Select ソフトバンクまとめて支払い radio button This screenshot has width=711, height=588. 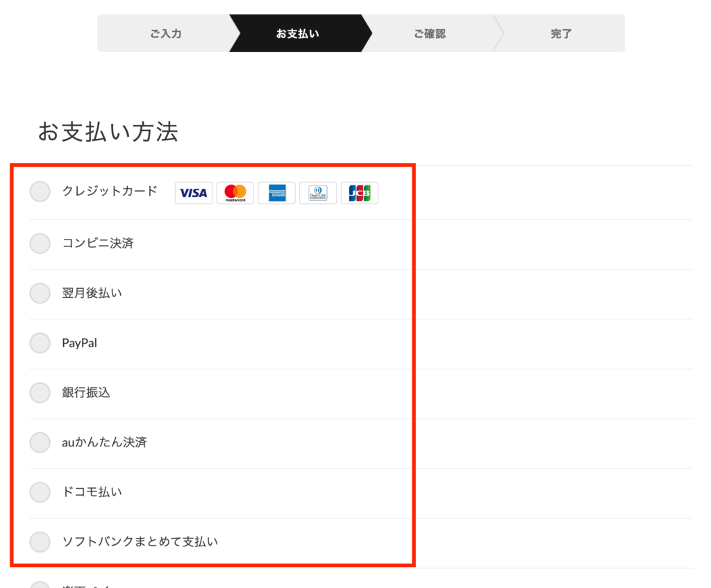coord(40,541)
